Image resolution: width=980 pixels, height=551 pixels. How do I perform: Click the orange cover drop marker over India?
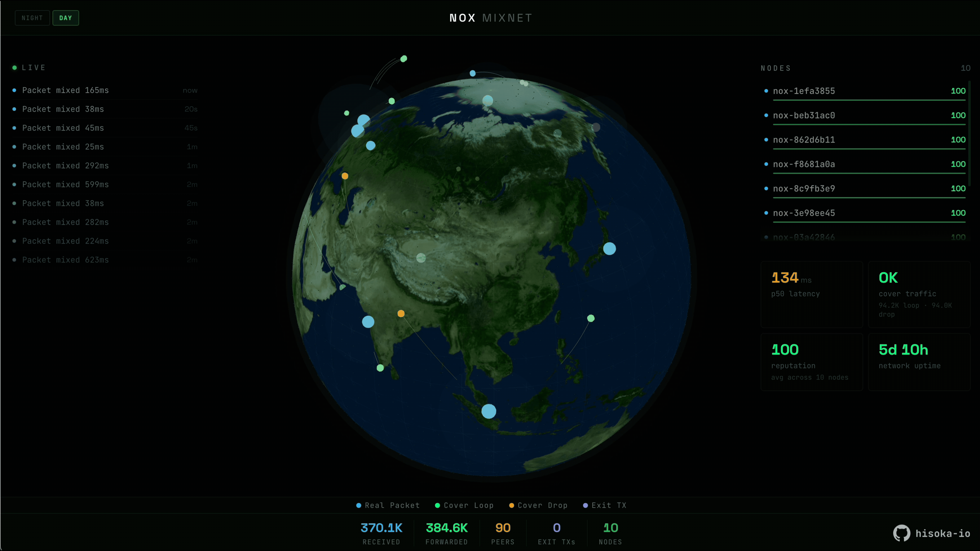coord(401,314)
